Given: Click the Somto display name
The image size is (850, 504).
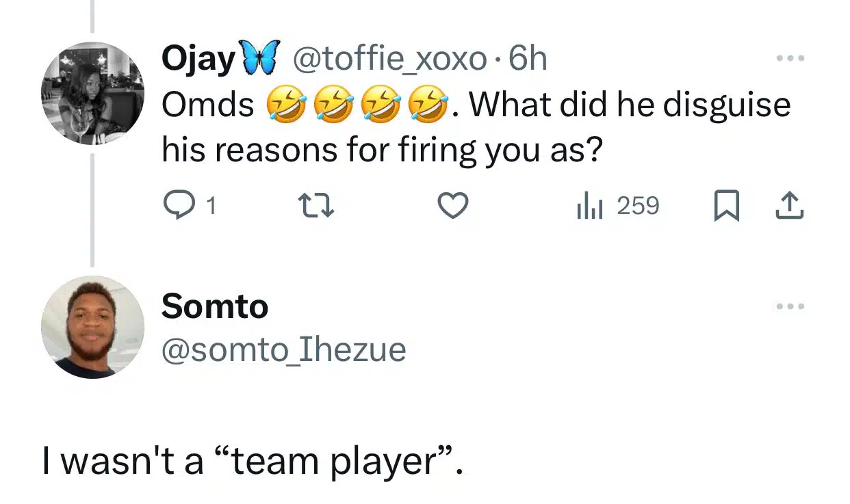Looking at the screenshot, I should click(x=214, y=306).
